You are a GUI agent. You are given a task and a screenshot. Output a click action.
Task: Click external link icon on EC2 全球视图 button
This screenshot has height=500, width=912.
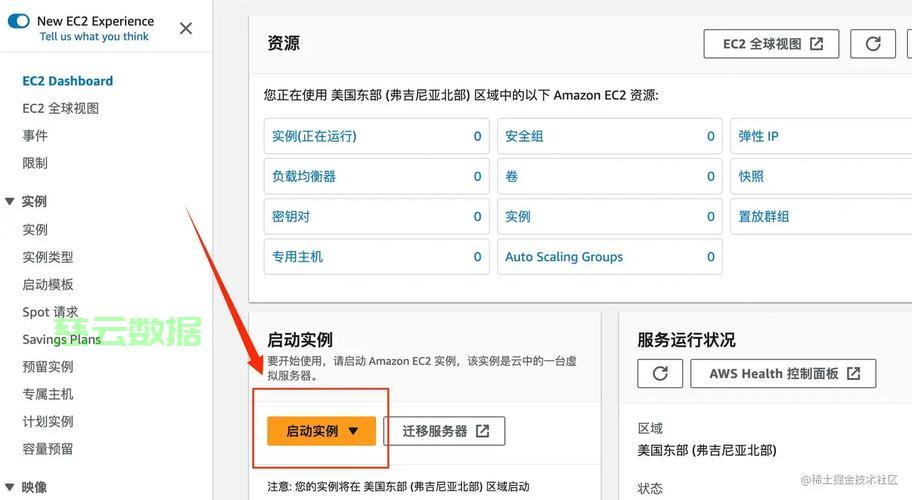click(817, 44)
